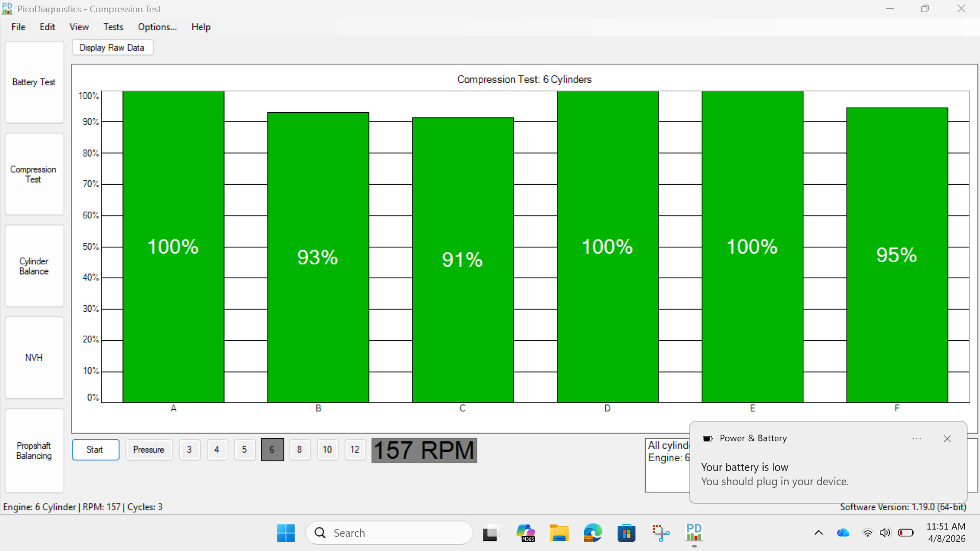The image size is (980, 551).
Task: Open the Help menu
Action: pyautogui.click(x=201, y=27)
